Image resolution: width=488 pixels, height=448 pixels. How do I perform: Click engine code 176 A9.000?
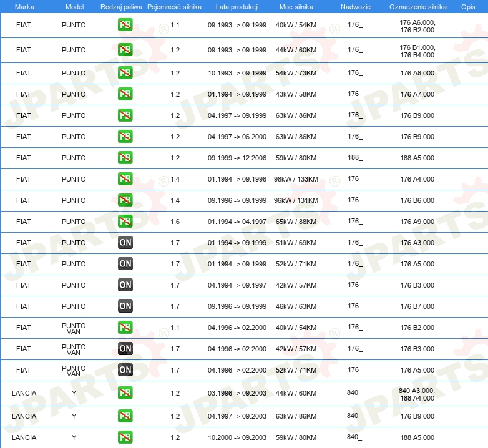pyautogui.click(x=417, y=222)
